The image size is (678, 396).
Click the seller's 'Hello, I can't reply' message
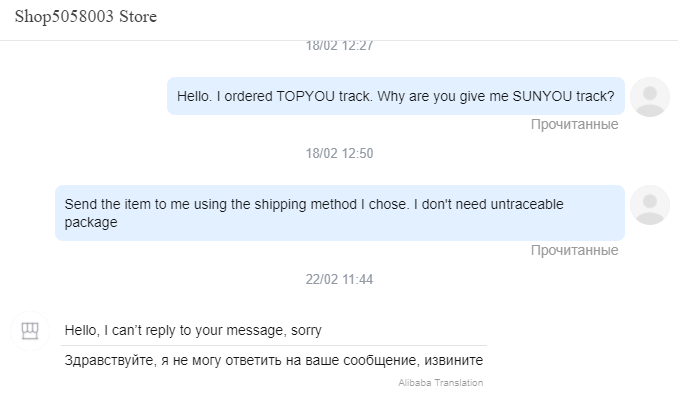(x=193, y=330)
